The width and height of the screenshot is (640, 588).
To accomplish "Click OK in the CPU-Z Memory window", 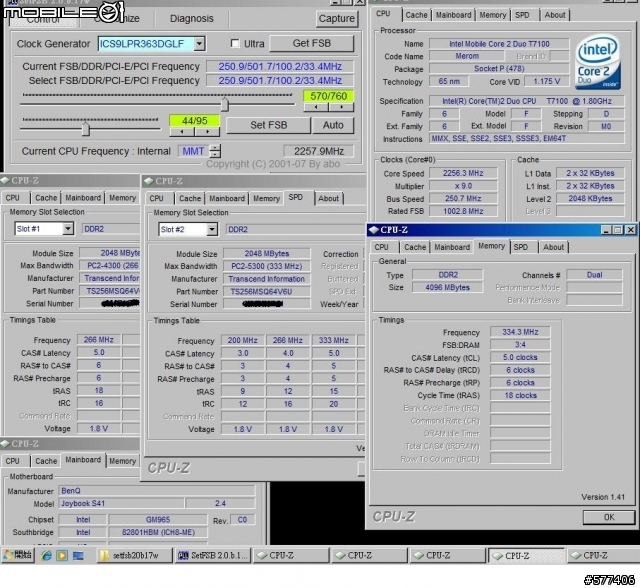I will click(x=609, y=517).
